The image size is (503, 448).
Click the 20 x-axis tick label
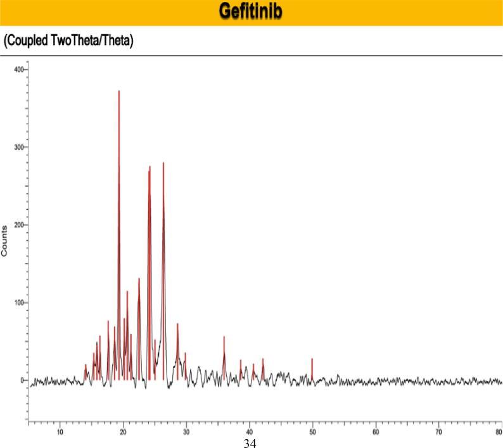123,432
